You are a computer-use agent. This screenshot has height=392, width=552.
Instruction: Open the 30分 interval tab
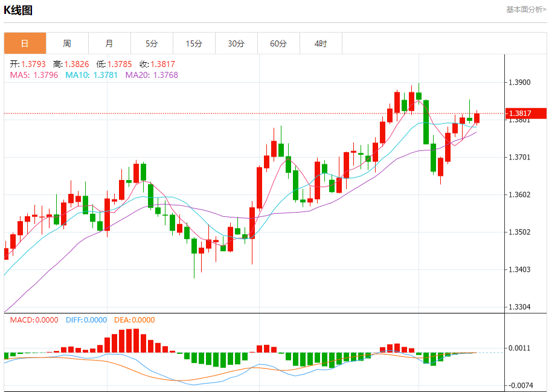point(236,43)
